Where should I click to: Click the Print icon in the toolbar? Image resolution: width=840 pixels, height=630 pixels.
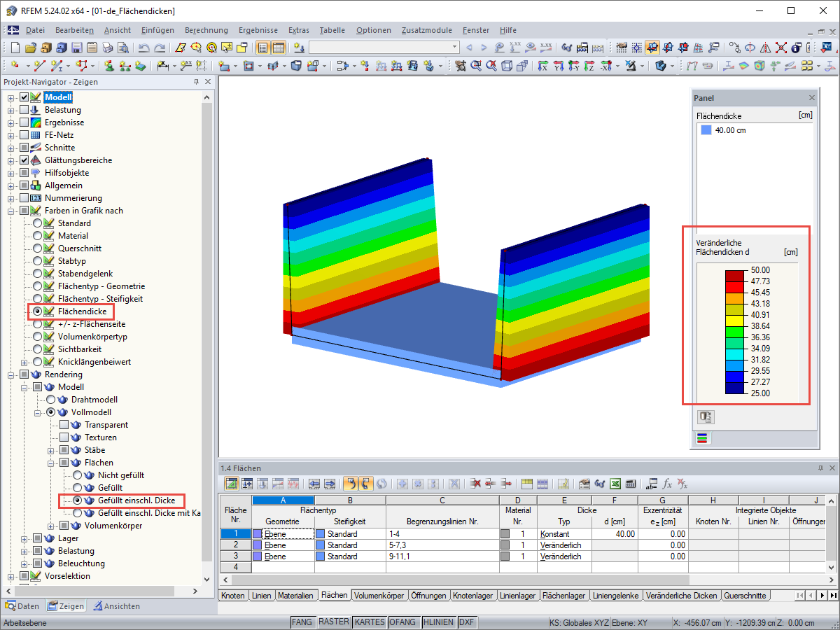click(x=106, y=48)
